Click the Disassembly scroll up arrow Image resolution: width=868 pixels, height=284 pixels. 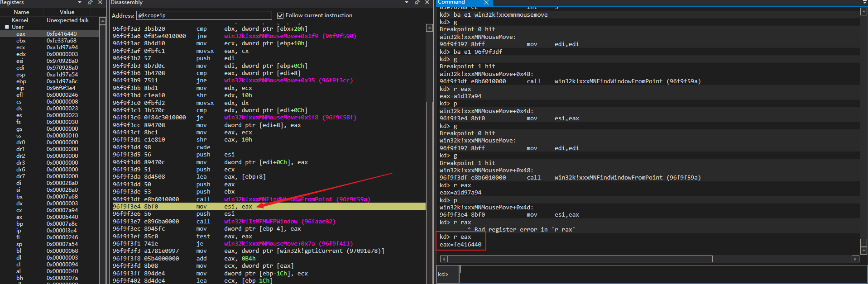coord(429,28)
